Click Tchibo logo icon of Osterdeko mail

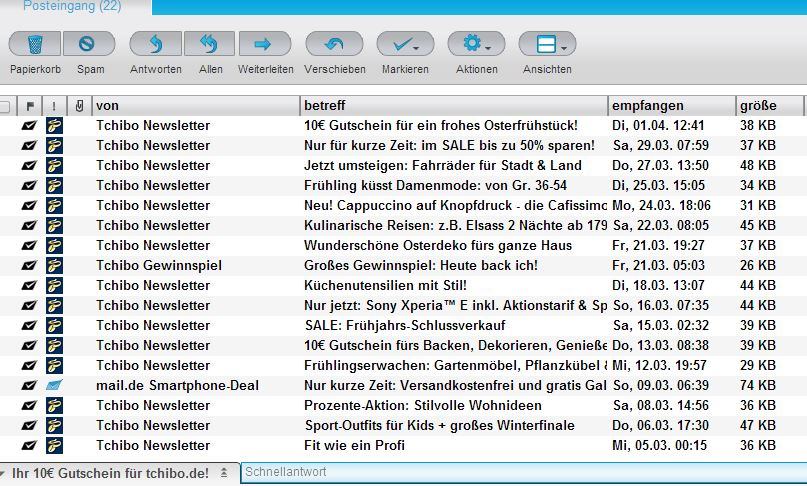click(x=55, y=246)
